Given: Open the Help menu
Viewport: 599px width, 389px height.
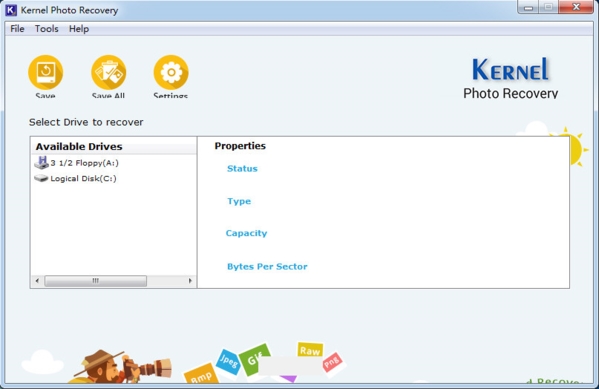Looking at the screenshot, I should coord(79,29).
